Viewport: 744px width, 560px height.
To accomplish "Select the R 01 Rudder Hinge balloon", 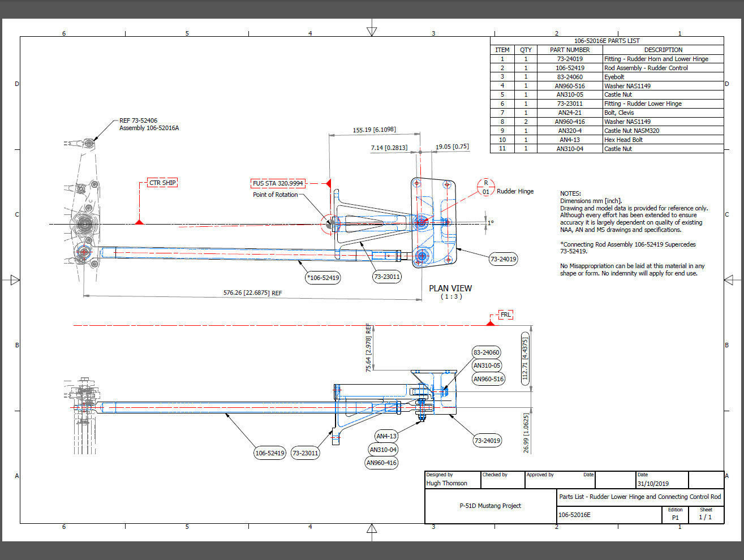I will 485,187.
